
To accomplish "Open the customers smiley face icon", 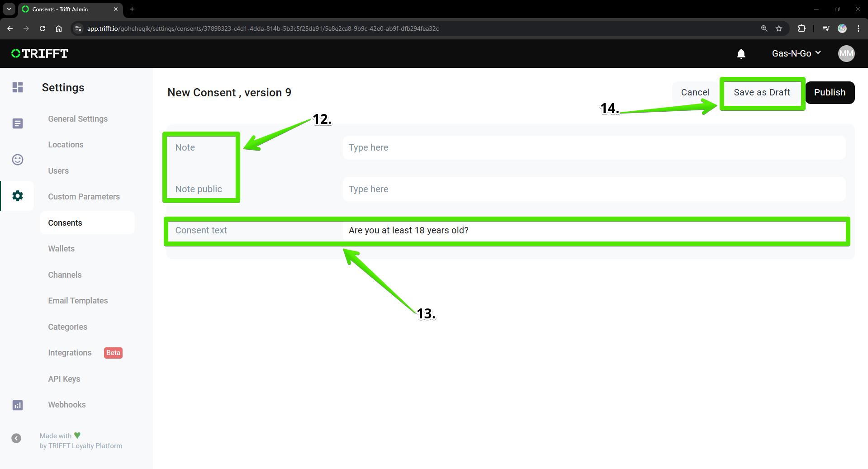I will (18, 160).
